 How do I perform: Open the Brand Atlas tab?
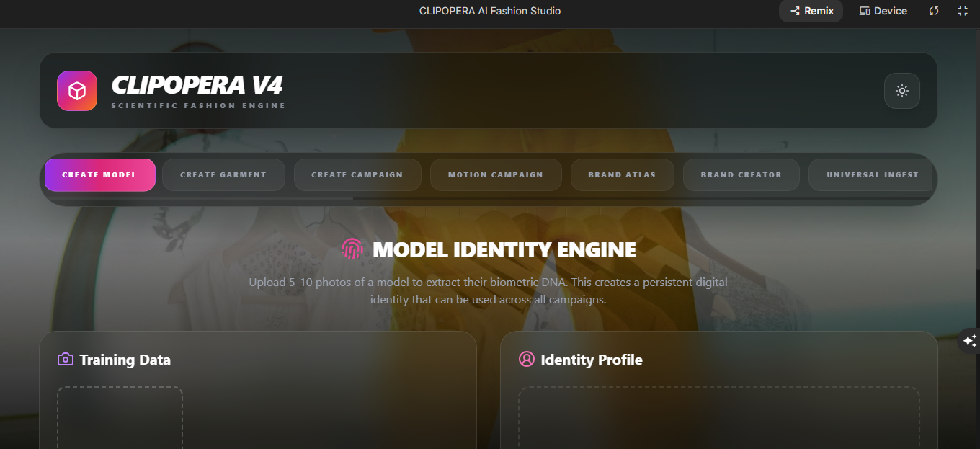tap(623, 175)
